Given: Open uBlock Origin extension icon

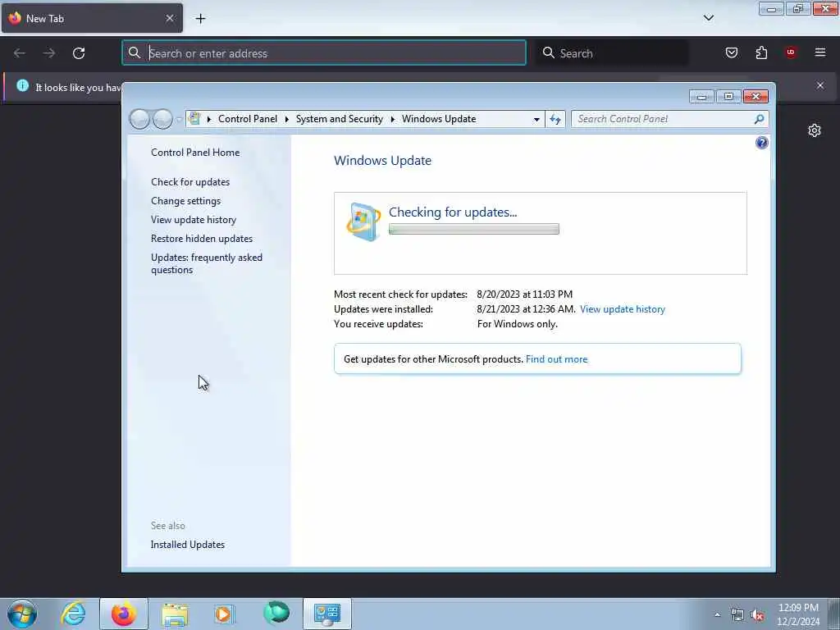Looking at the screenshot, I should (x=790, y=52).
